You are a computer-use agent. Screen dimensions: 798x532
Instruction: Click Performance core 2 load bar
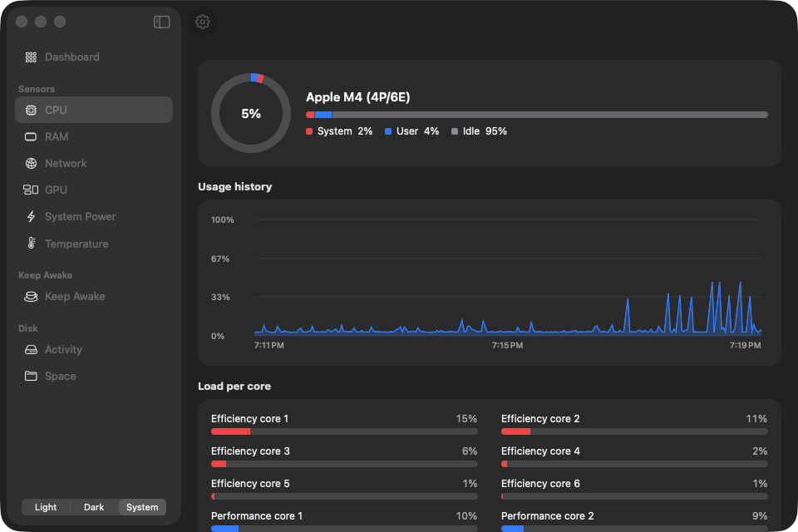[x=634, y=529]
